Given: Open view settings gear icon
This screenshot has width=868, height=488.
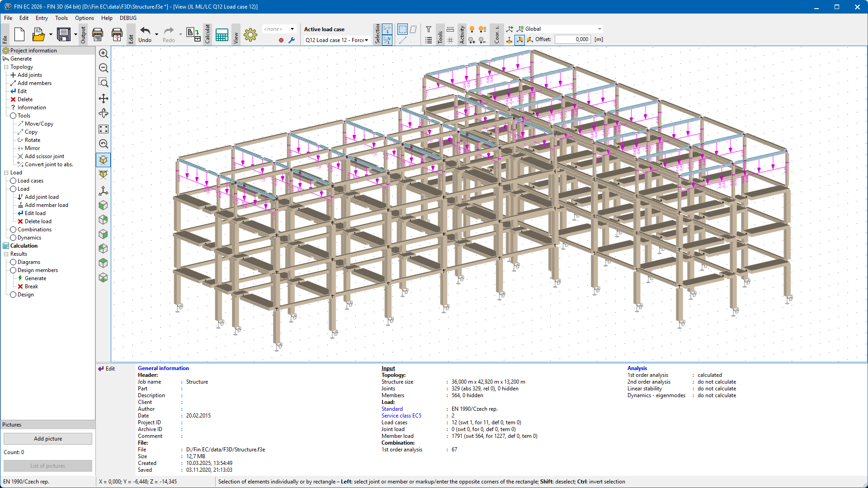Looking at the screenshot, I should (x=250, y=35).
